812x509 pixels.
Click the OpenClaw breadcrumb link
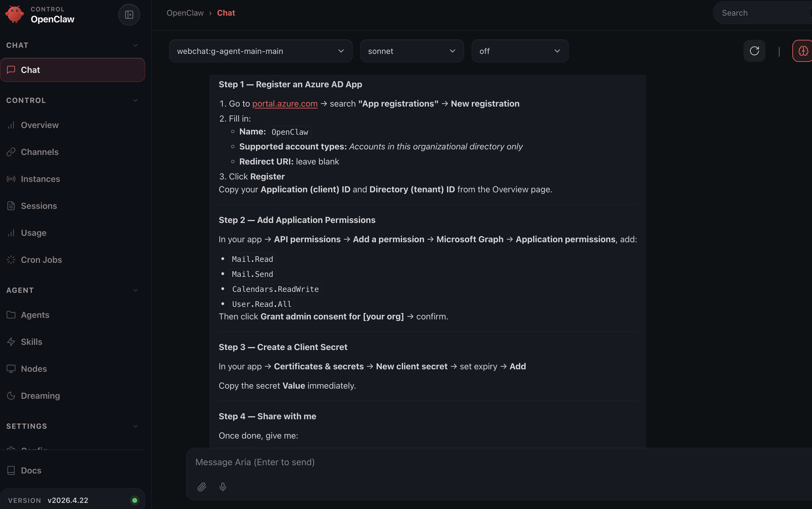point(185,13)
